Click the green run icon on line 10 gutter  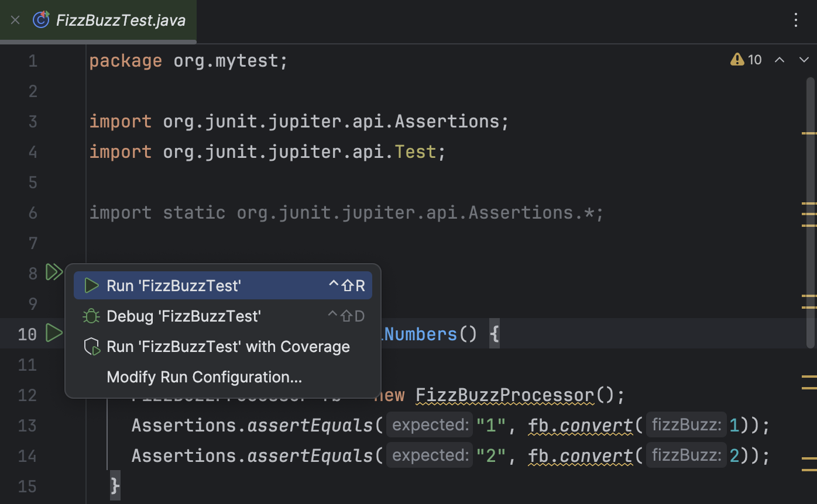click(x=54, y=333)
